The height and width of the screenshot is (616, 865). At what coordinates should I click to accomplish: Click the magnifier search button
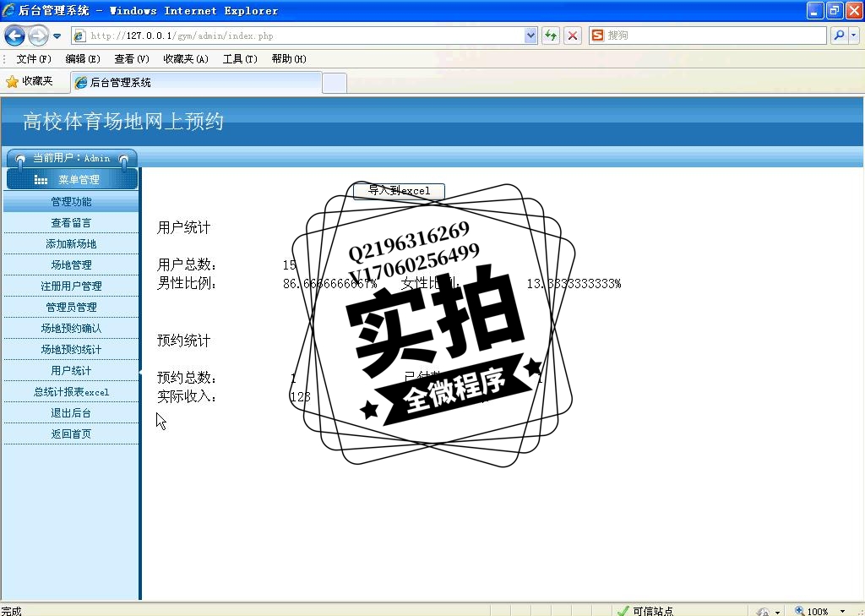point(839,35)
